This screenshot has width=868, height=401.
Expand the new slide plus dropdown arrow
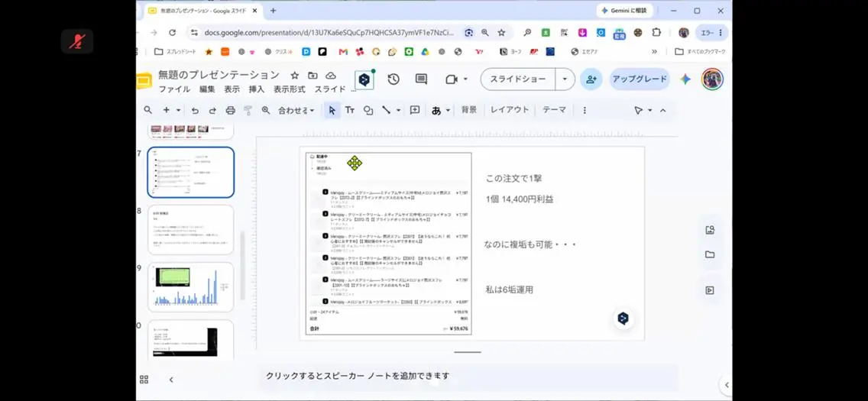click(x=178, y=111)
